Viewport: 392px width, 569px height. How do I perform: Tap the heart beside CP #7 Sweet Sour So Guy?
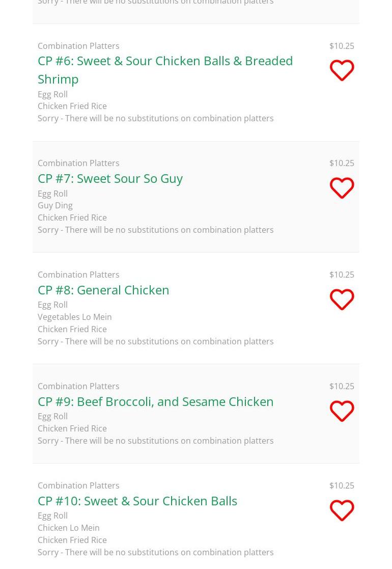[342, 188]
